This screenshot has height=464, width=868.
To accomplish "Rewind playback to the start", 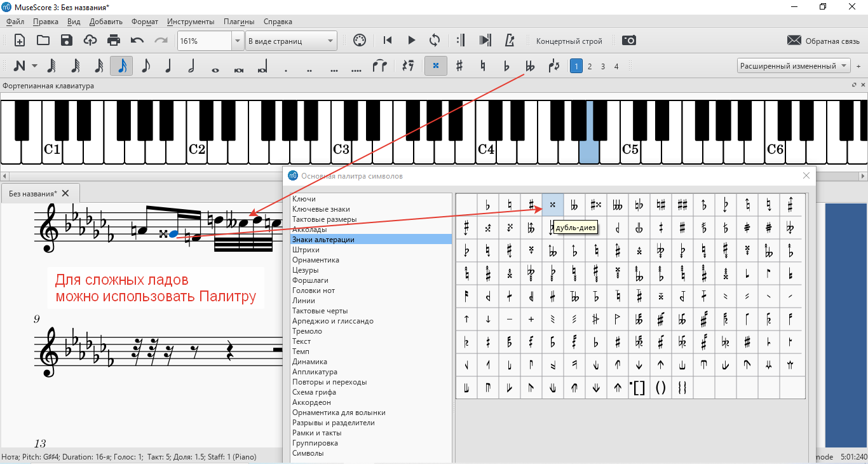I will pyautogui.click(x=388, y=41).
